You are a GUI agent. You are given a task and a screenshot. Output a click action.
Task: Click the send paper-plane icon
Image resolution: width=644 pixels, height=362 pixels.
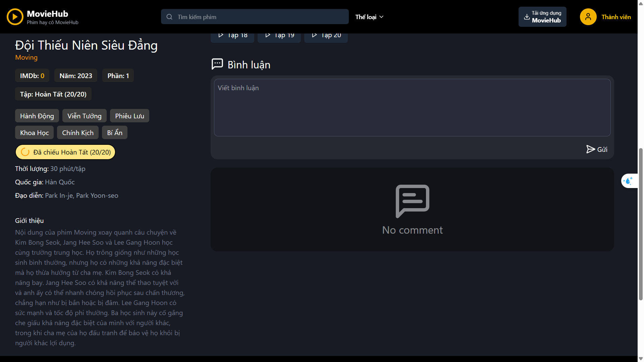click(x=590, y=149)
